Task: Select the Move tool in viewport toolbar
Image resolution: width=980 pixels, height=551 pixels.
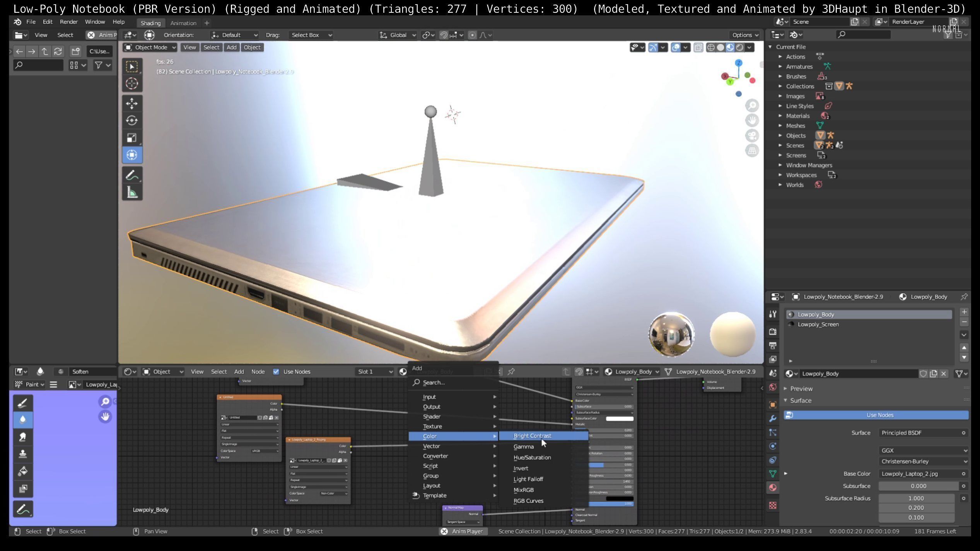Action: point(132,103)
